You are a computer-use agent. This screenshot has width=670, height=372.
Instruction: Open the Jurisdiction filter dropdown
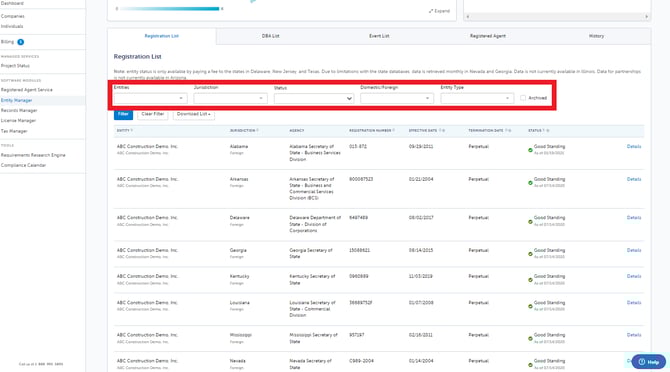click(230, 98)
